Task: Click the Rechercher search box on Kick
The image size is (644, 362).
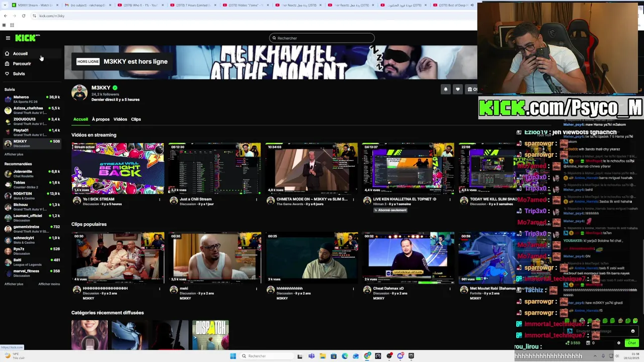Action: pos(322,38)
